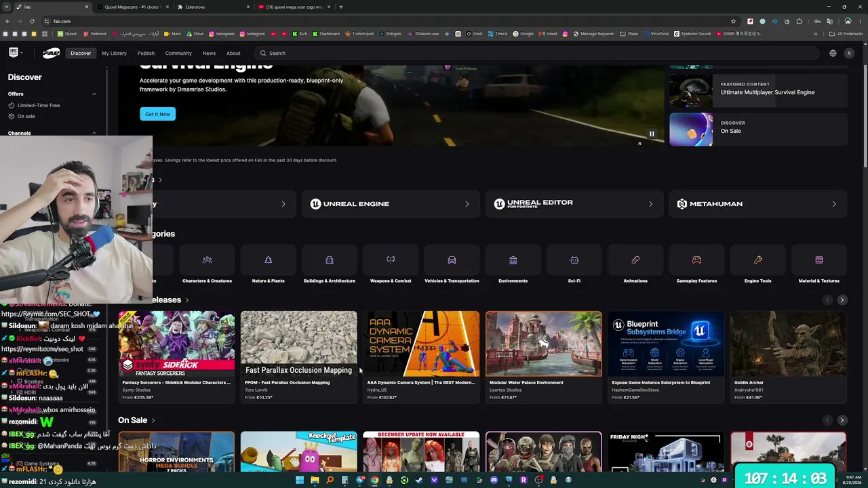Open AAA Dynamic Camera System thumbnail

tap(421, 344)
